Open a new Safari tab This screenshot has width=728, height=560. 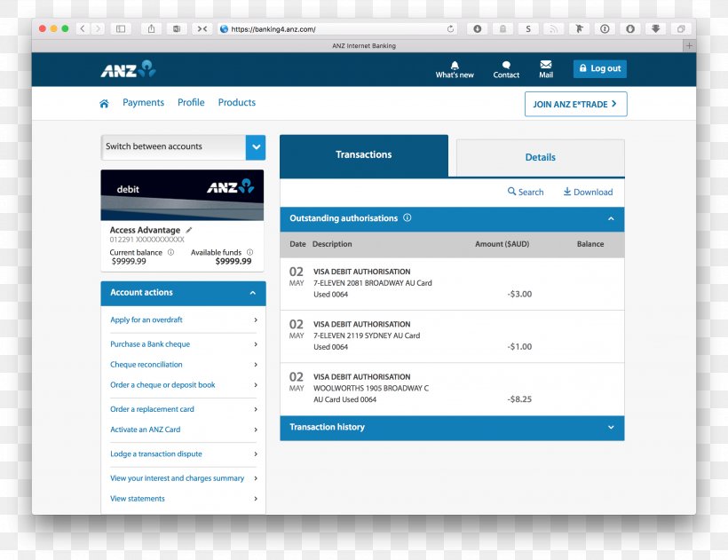689,45
